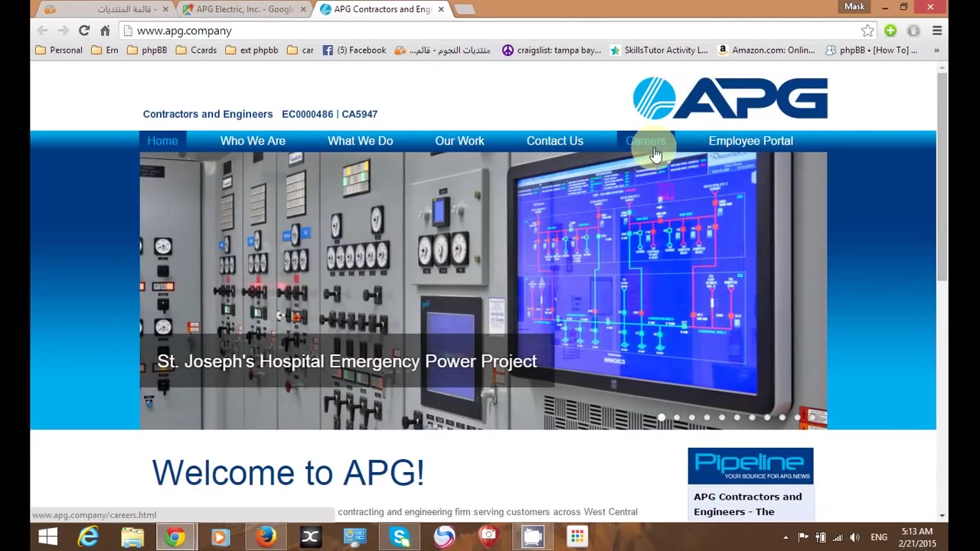
Task: Open the ext phpbb bookmarks folder
Action: (x=252, y=50)
